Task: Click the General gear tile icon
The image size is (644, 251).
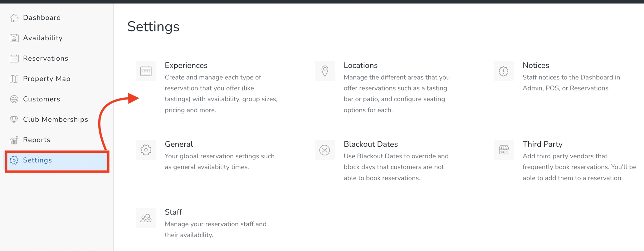Action: click(x=146, y=150)
